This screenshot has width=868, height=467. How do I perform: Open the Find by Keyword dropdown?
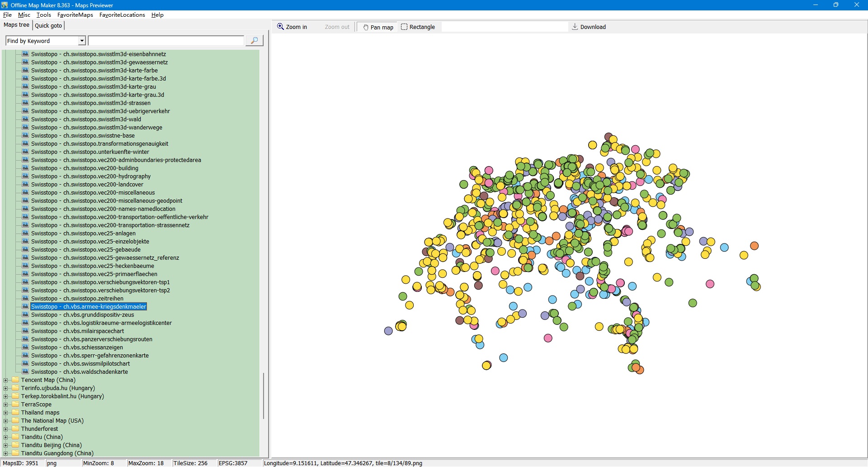(x=82, y=41)
